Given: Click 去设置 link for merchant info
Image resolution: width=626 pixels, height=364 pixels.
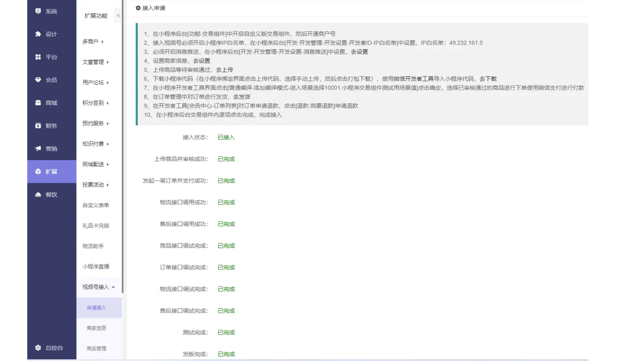Looking at the screenshot, I should [201, 61].
